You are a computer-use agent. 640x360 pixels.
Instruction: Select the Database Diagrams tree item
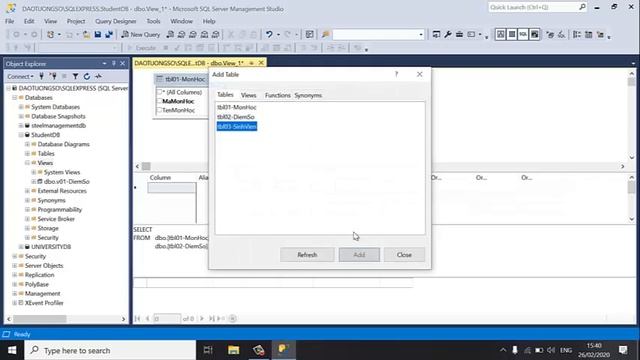(63, 144)
